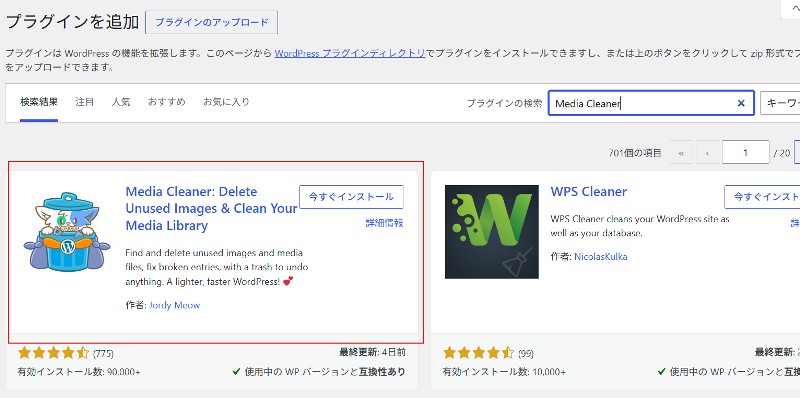
Task: Click the Media Cleaner description text
Action: [x=216, y=267]
